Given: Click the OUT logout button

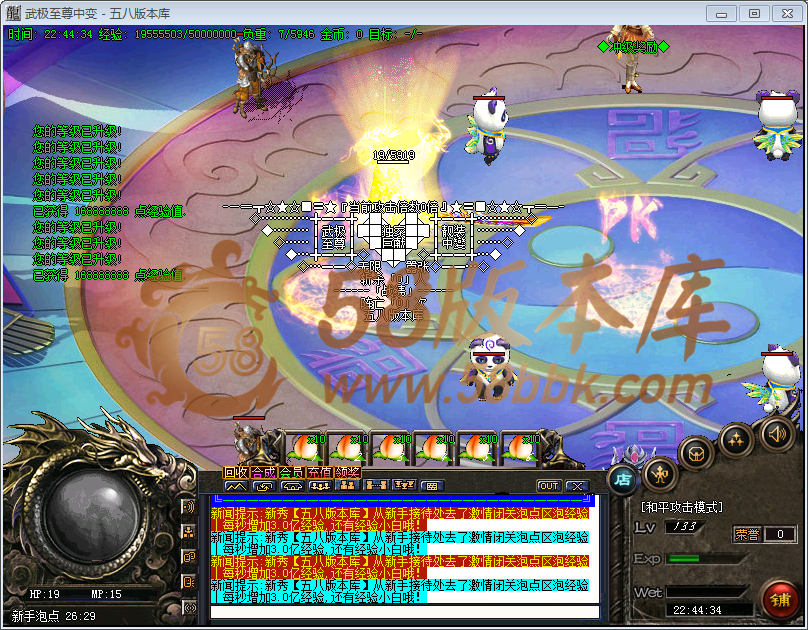Looking at the screenshot, I should (x=549, y=486).
